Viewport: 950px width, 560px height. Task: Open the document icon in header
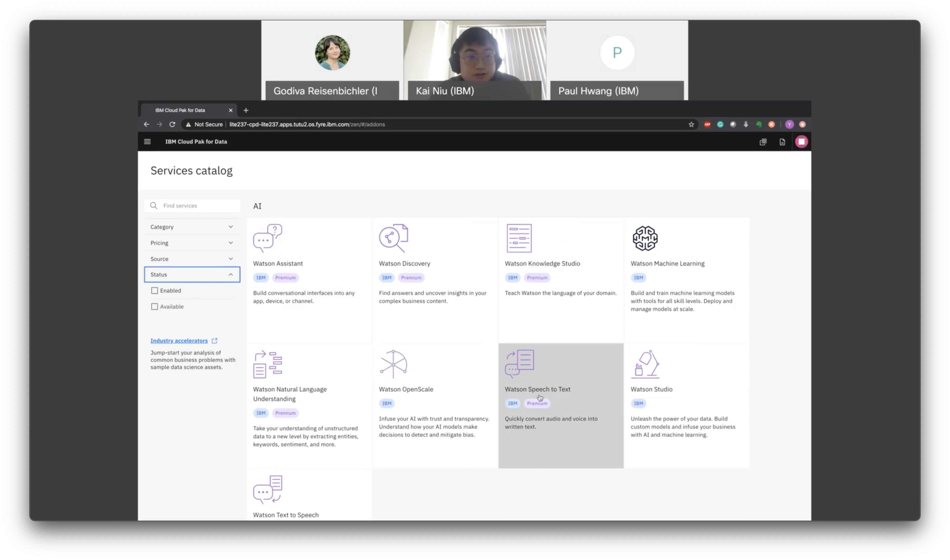click(782, 142)
